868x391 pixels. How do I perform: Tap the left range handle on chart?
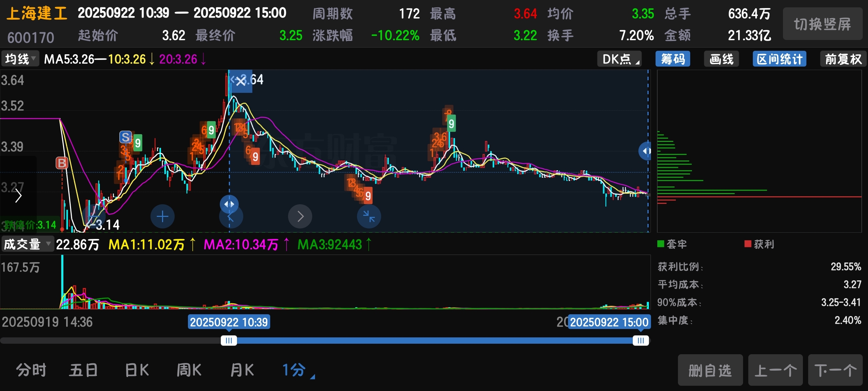click(x=229, y=204)
